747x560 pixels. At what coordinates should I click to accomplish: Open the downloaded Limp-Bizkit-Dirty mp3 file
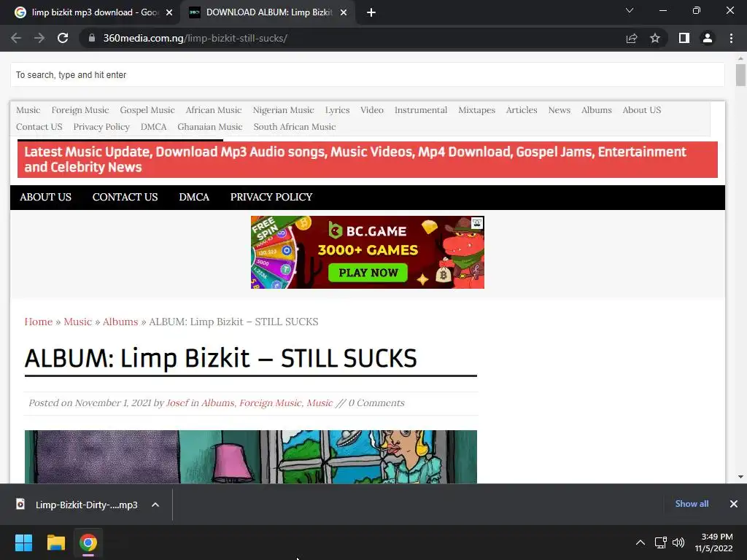tap(79, 505)
